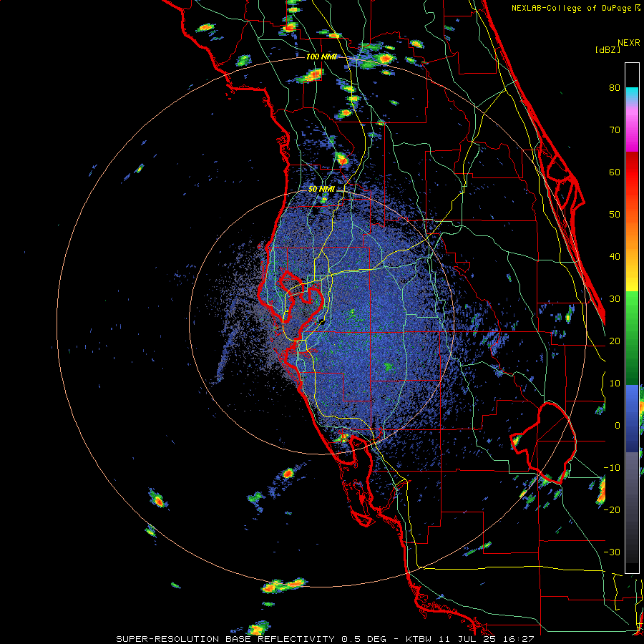
Task: Click the '100 NMI' range ring label
Action: pos(321,57)
